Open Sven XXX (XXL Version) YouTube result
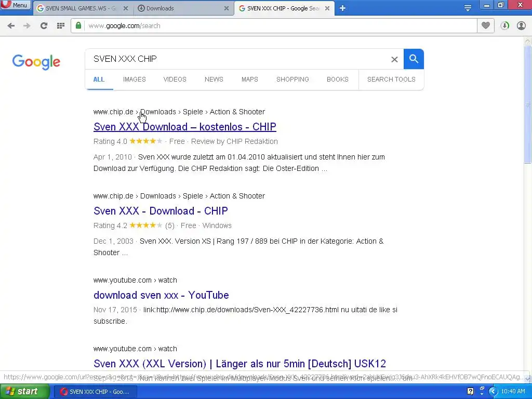The height and width of the screenshot is (399, 532). 240,364
